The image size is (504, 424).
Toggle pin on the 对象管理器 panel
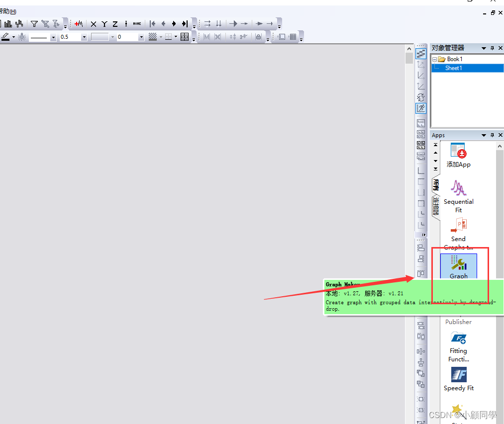(492, 48)
